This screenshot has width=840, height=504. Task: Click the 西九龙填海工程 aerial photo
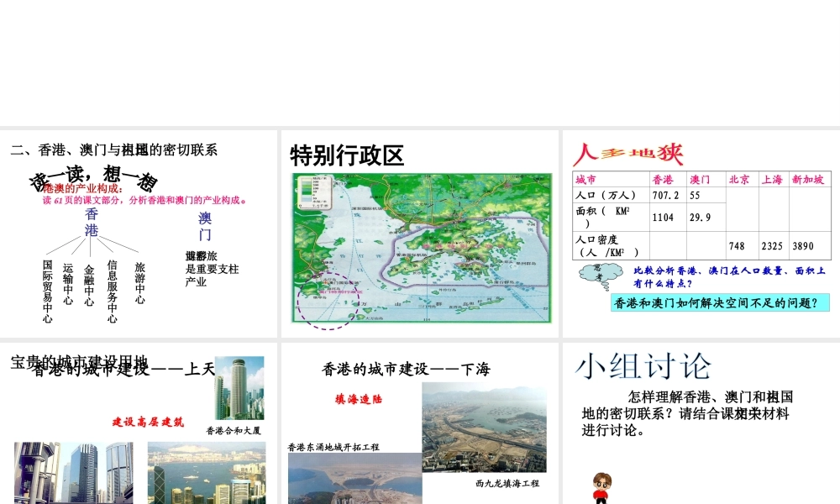coord(485,427)
